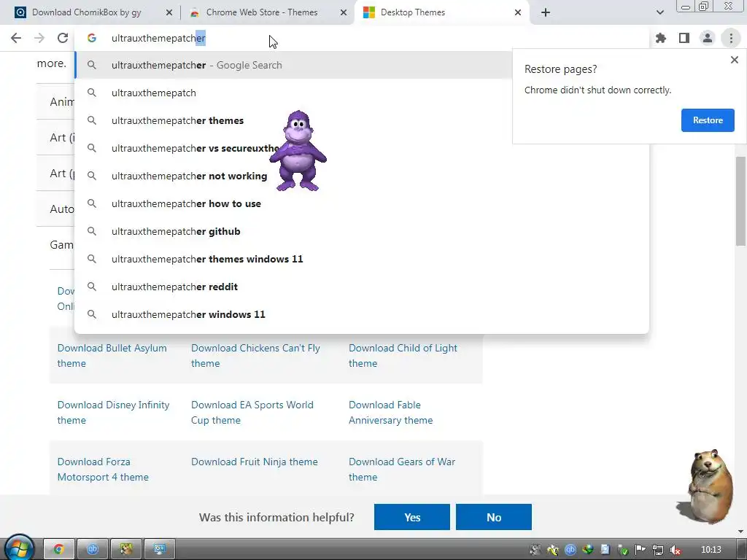
Task: Open the third taskbar app with the animal icon
Action: 125,550
